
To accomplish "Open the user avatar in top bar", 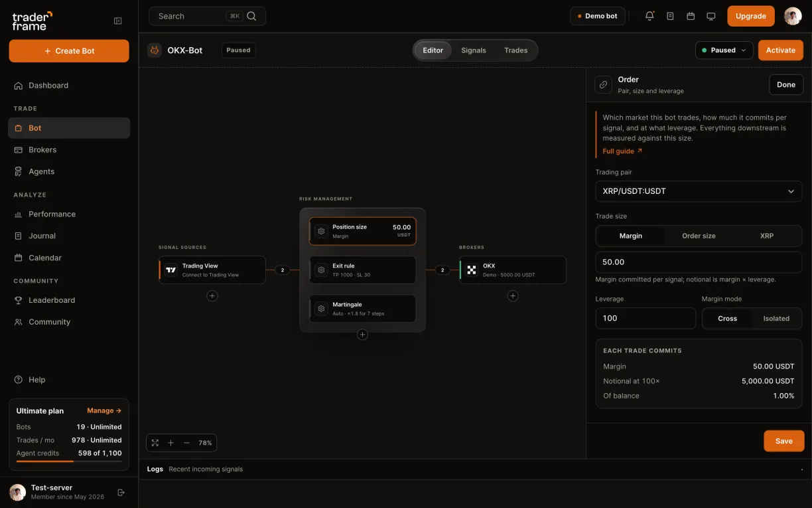I will click(793, 16).
